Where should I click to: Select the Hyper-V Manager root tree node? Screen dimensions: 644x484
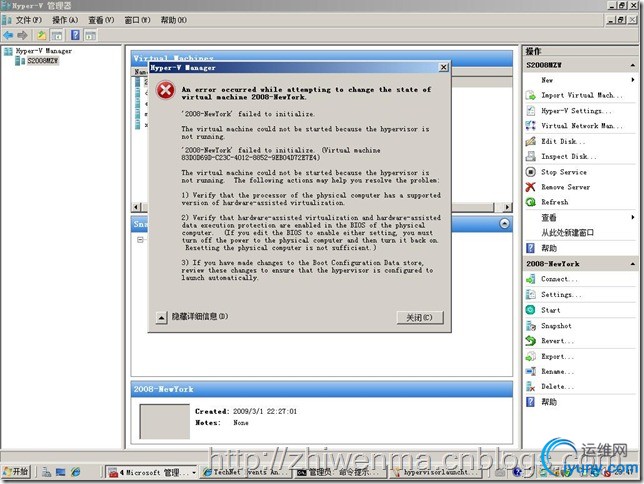tap(44, 51)
